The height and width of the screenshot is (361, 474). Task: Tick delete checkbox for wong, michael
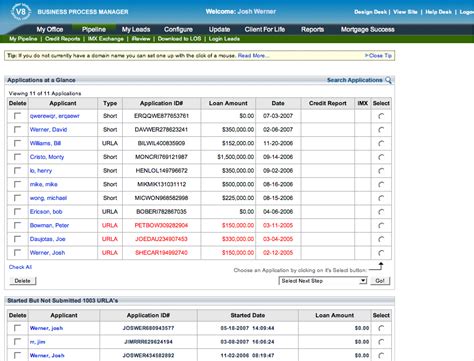17,198
